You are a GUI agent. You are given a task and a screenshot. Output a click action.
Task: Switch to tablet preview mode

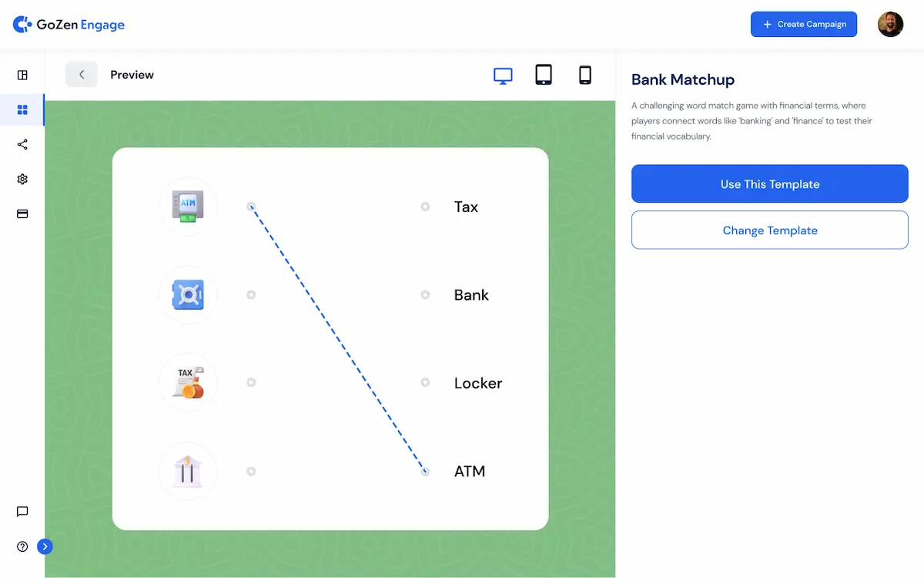tap(544, 75)
